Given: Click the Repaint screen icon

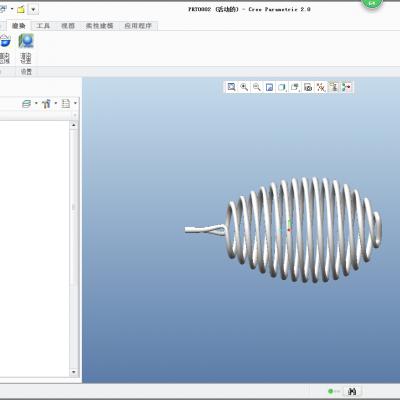Looking at the screenshot, I should click(269, 87).
